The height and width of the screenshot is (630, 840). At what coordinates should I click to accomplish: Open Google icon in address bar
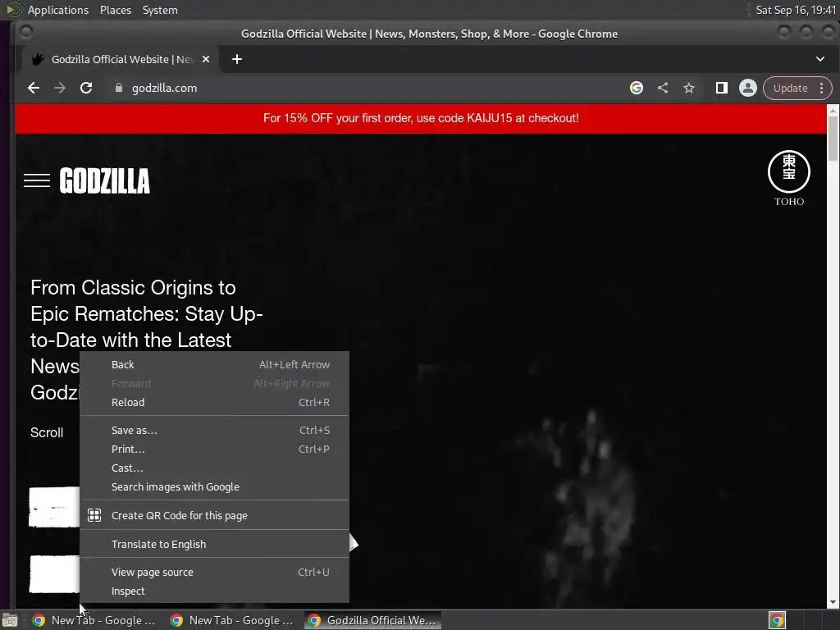[x=637, y=88]
